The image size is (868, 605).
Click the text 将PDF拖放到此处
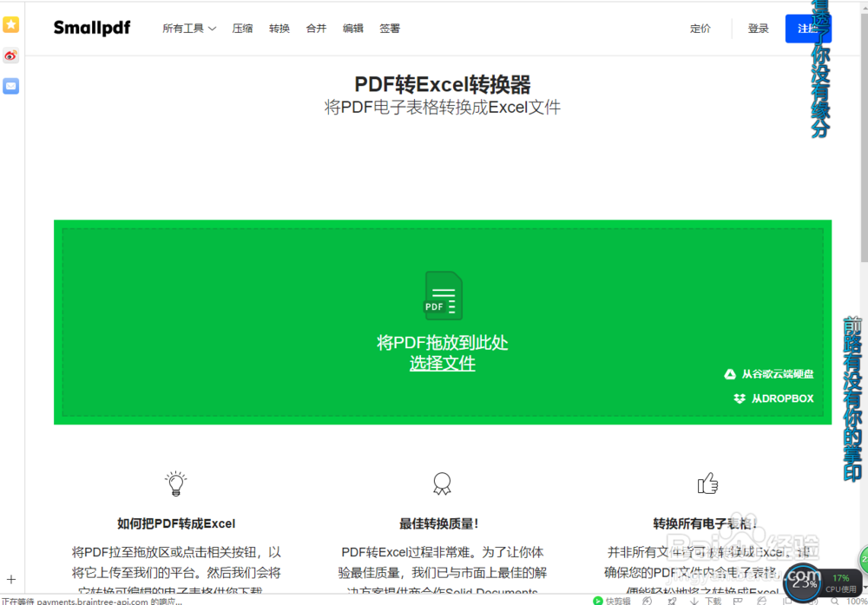(x=443, y=343)
